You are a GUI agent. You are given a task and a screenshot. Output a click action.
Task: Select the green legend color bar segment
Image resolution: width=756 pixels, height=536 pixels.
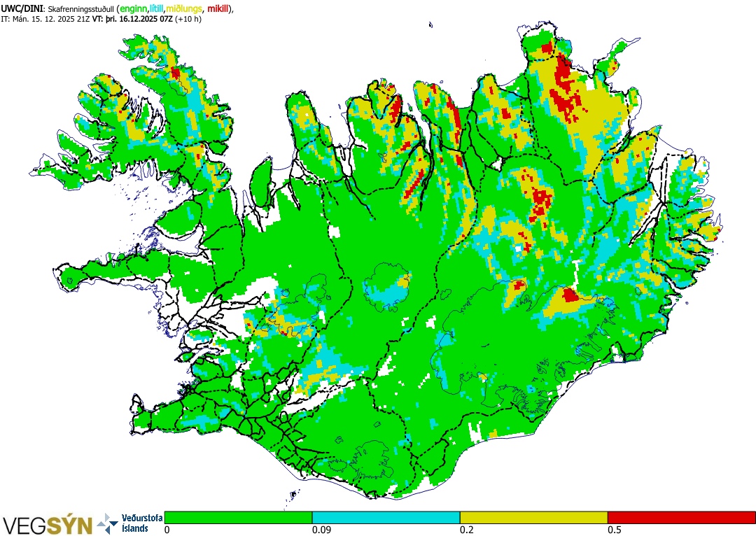(x=238, y=517)
